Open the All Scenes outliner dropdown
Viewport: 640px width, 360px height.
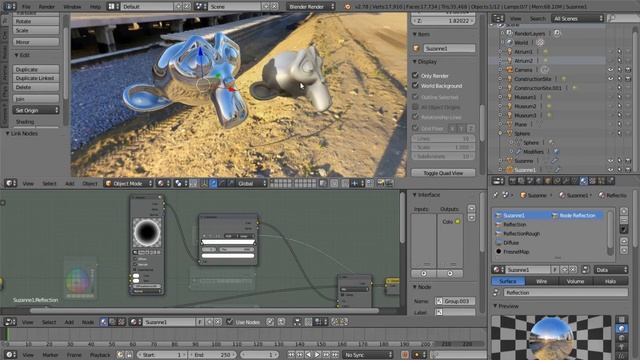pos(577,18)
